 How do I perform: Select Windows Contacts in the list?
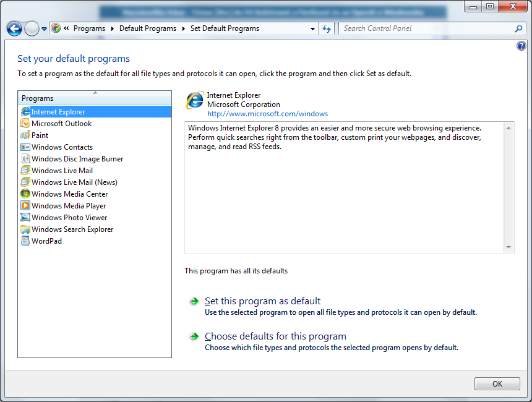(62, 147)
